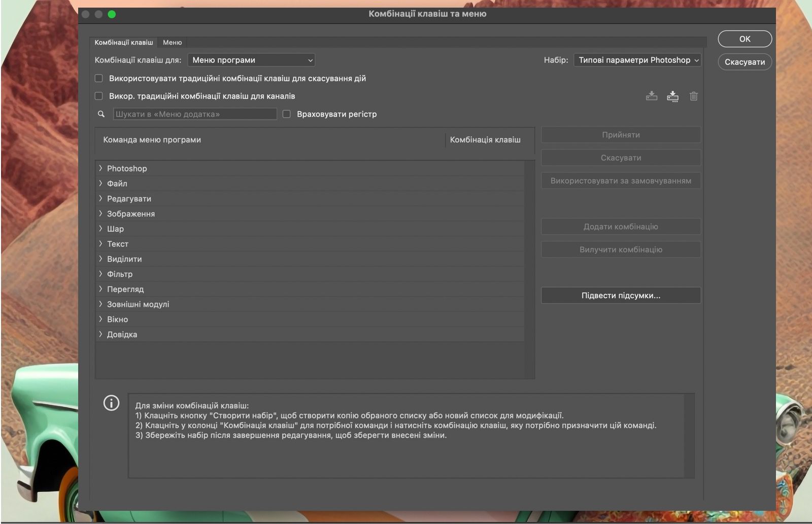The image size is (812, 524).
Task: Click the "Команда меню програми" column header
Action: click(152, 139)
